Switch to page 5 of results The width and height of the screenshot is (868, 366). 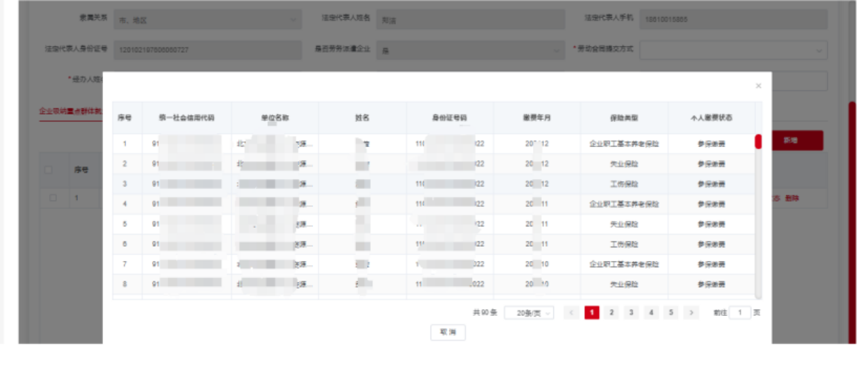coord(671,312)
